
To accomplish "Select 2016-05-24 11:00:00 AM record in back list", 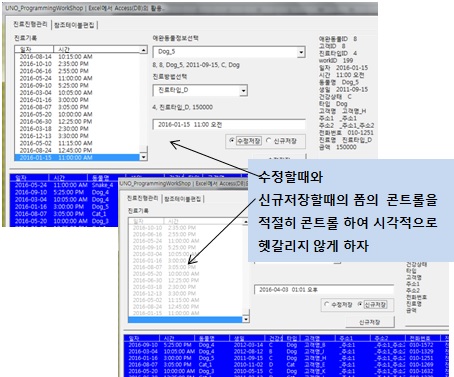I will pyautogui.click(x=77, y=78).
